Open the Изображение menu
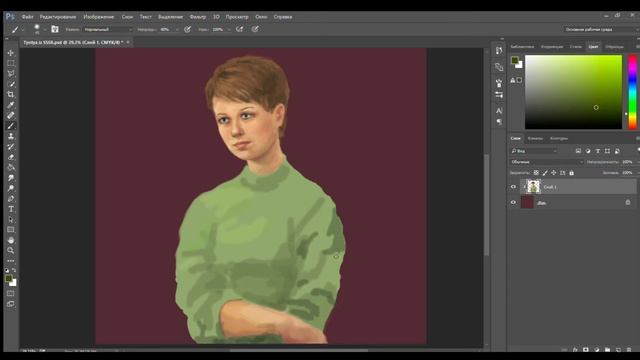The height and width of the screenshot is (360, 640). pyautogui.click(x=99, y=17)
